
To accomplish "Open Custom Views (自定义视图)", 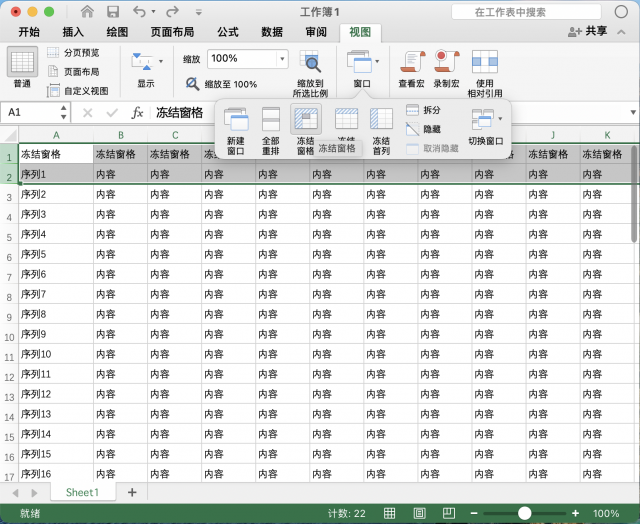I will coord(78,91).
